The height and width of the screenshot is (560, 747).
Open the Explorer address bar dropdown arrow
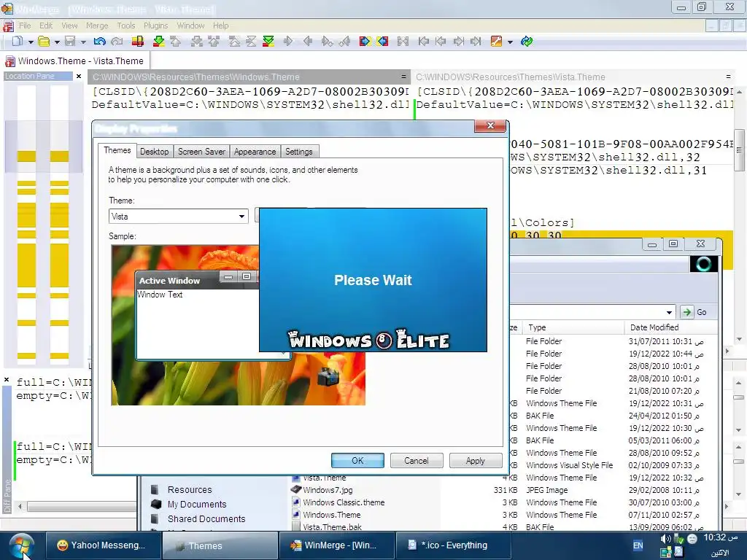670,312
